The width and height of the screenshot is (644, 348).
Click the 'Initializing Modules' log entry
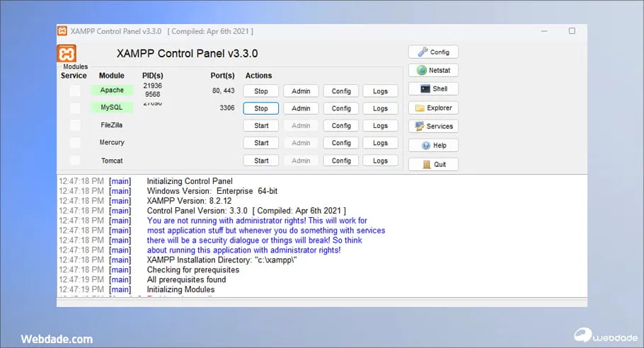[x=180, y=289]
